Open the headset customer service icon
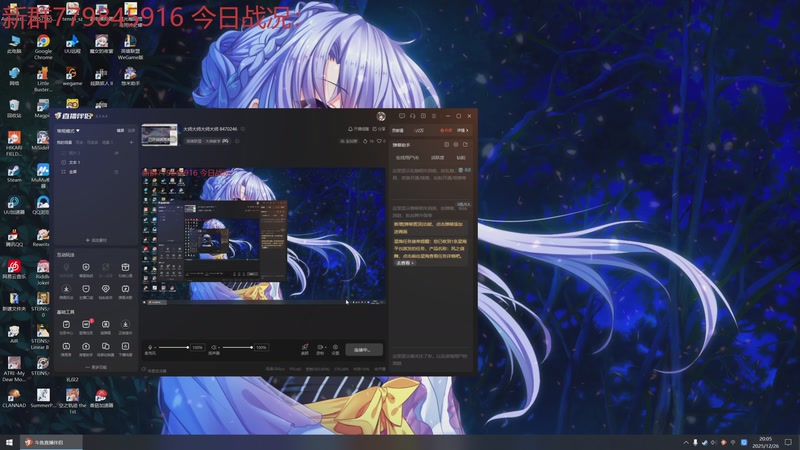800x450 pixels. click(413, 116)
